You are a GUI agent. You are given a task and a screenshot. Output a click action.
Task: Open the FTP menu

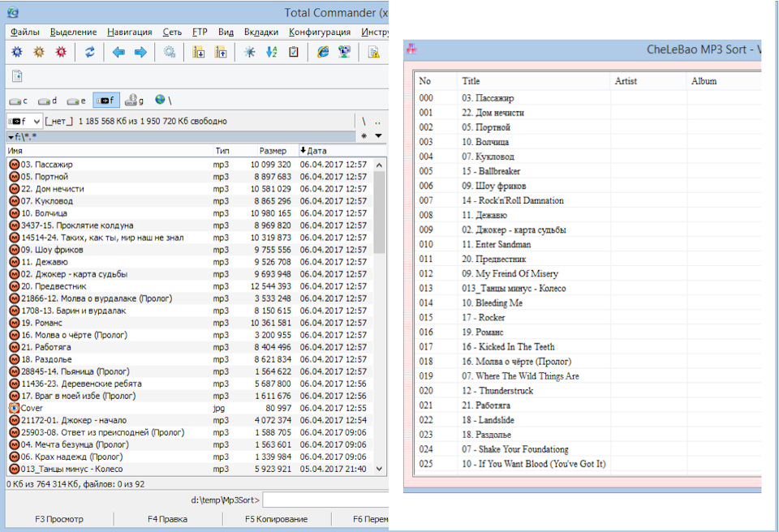200,32
